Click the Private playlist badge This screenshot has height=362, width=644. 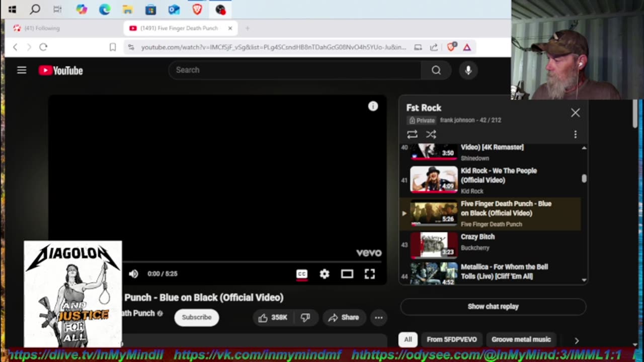click(x=422, y=120)
